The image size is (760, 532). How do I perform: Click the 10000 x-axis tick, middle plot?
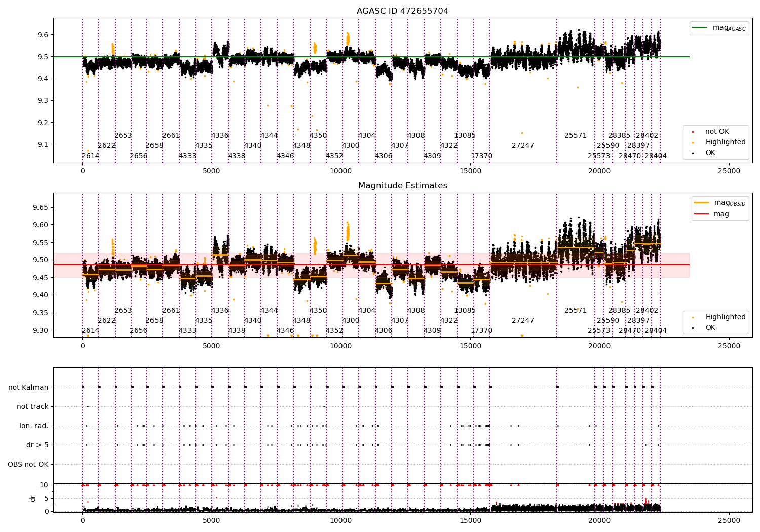pos(341,346)
